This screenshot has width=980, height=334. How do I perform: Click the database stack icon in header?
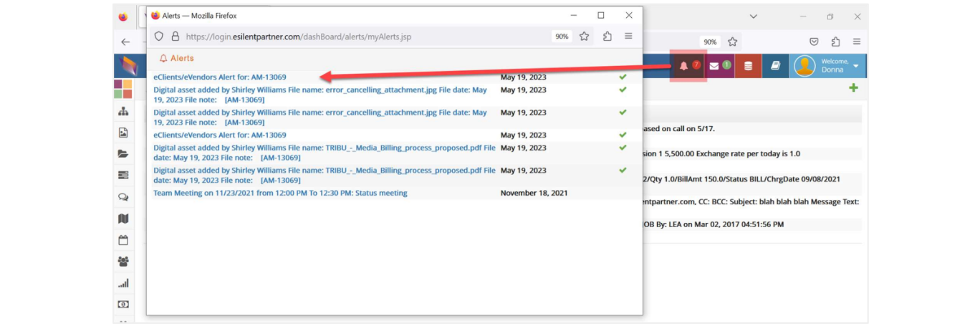(x=748, y=66)
